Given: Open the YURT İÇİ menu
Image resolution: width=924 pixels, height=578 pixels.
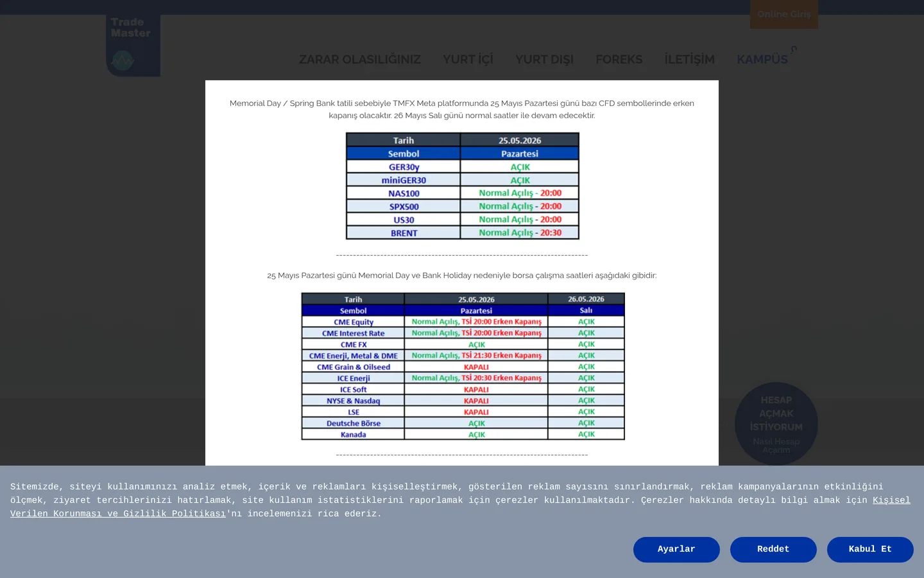Looking at the screenshot, I should (x=468, y=60).
